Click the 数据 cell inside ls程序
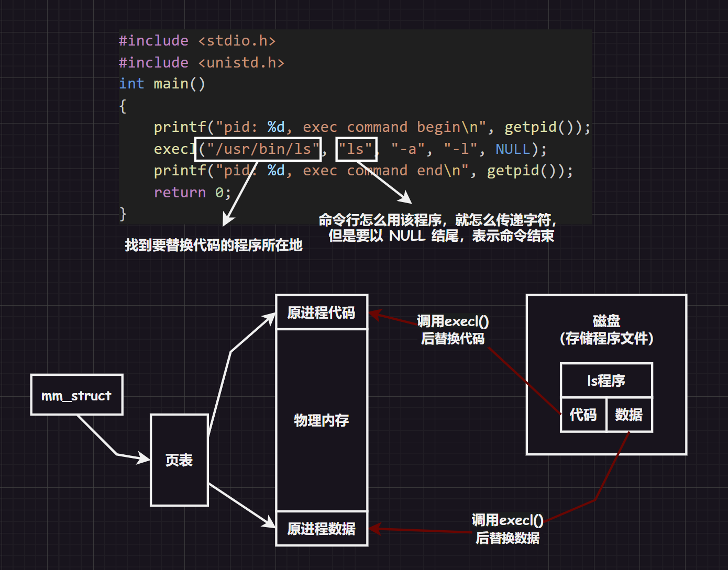This screenshot has height=570, width=728. coord(630,415)
